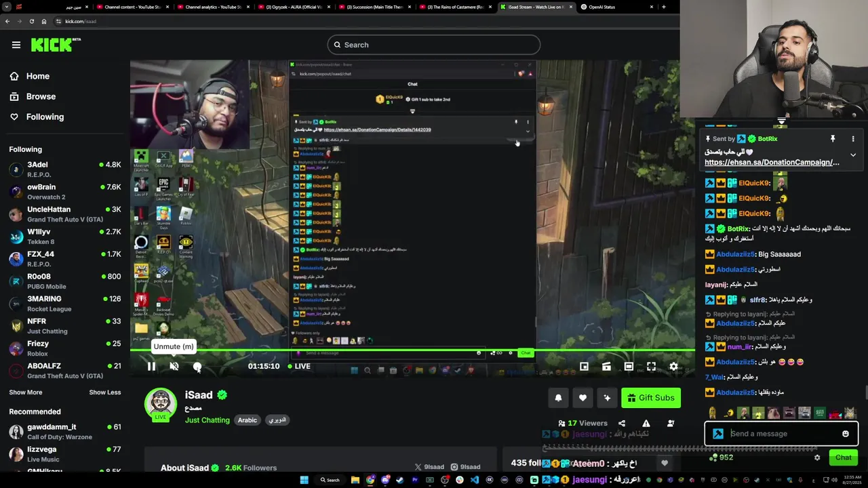Screen dimensions: 868x488
Task: Enter fullscreen mode on player
Action: [651, 366]
